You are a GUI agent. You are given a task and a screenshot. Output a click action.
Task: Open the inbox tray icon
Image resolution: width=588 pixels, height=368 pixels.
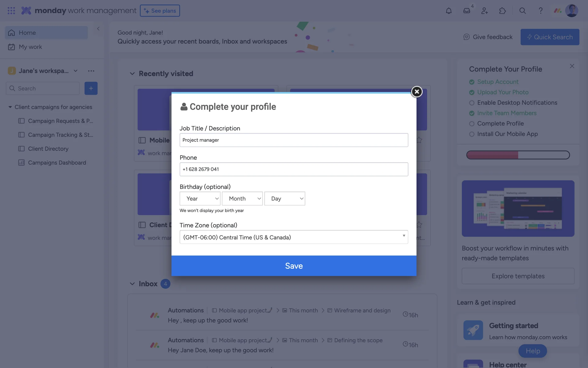click(466, 11)
